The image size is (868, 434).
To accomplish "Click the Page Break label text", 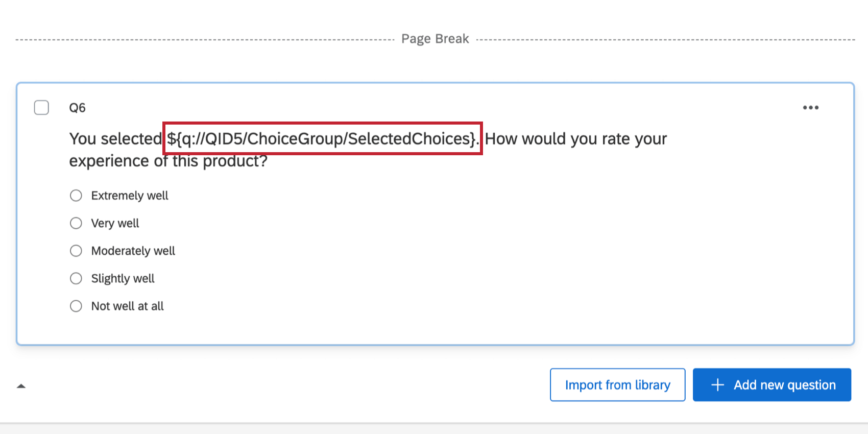I will [x=435, y=38].
